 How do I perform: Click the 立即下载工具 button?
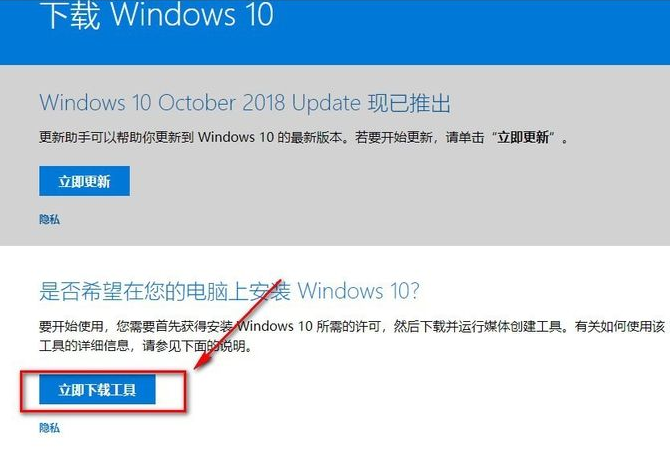click(97, 389)
